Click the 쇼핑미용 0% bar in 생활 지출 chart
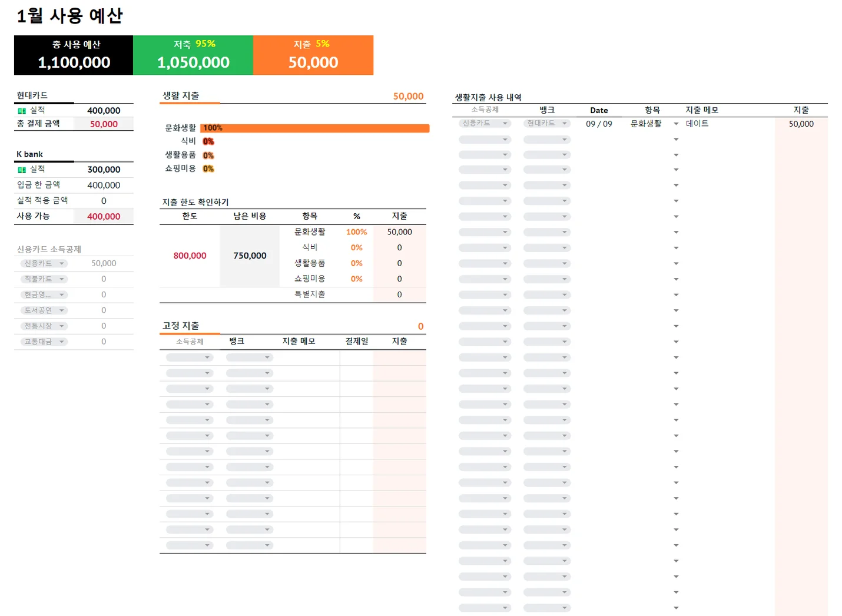This screenshot has height=616, width=842. click(x=208, y=168)
